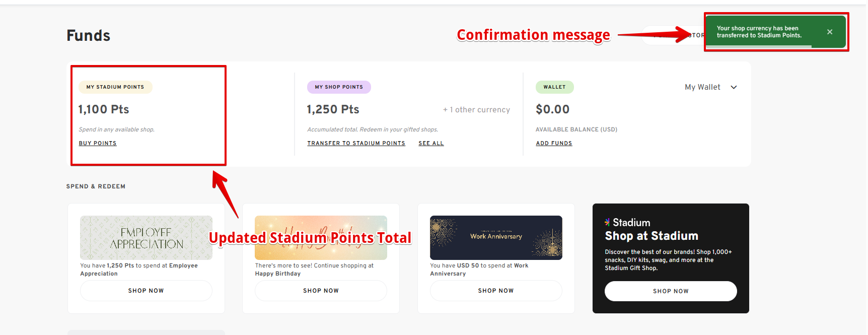Screen dimensions: 868x335
Task: Dismiss the green confirmation toast with X
Action: click(x=830, y=32)
